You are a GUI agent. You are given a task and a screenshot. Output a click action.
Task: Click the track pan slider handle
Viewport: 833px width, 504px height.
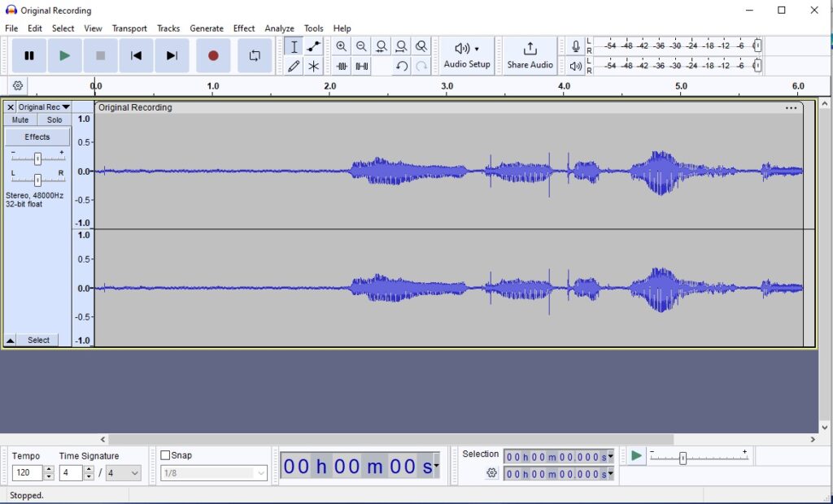[37, 180]
